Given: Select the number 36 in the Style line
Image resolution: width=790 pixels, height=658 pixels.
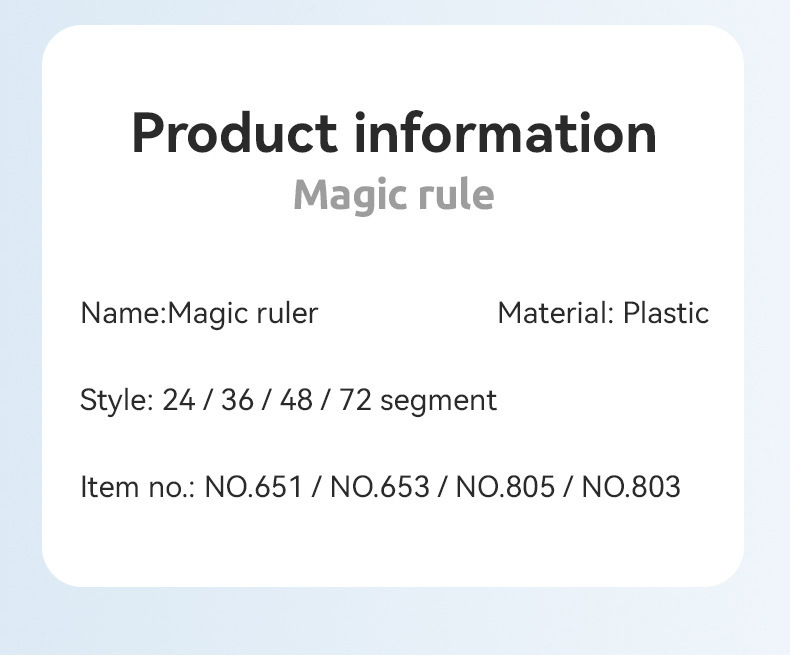Looking at the screenshot, I should (237, 401).
